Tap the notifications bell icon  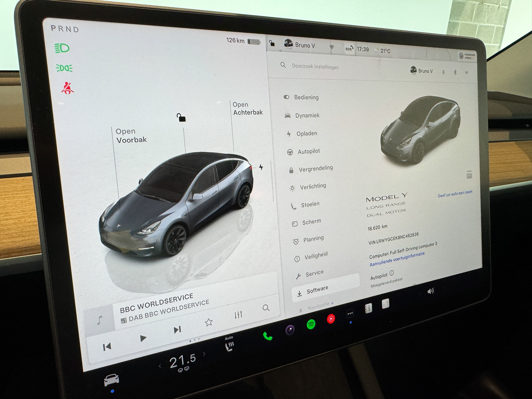(x=443, y=72)
